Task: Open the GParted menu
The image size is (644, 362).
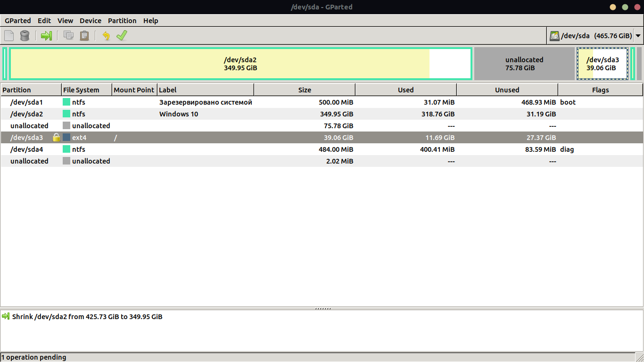Action: pos(18,21)
